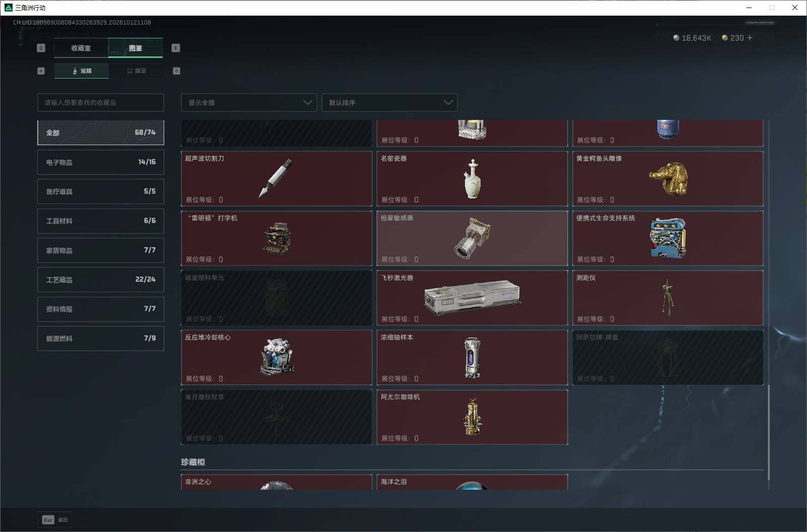
Task: Click the 三角洲行动 app logo in title bar
Action: [x=8, y=8]
